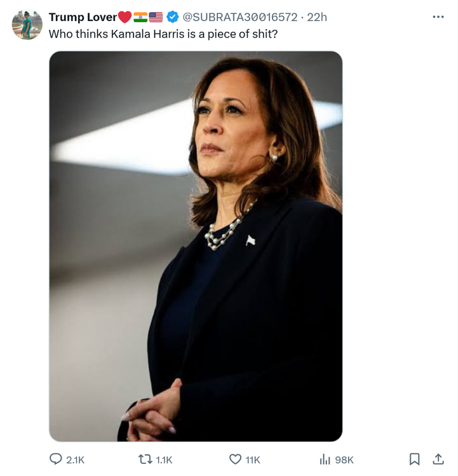The height and width of the screenshot is (476, 458).
Task: Click the blue verified badge
Action: 172,17
